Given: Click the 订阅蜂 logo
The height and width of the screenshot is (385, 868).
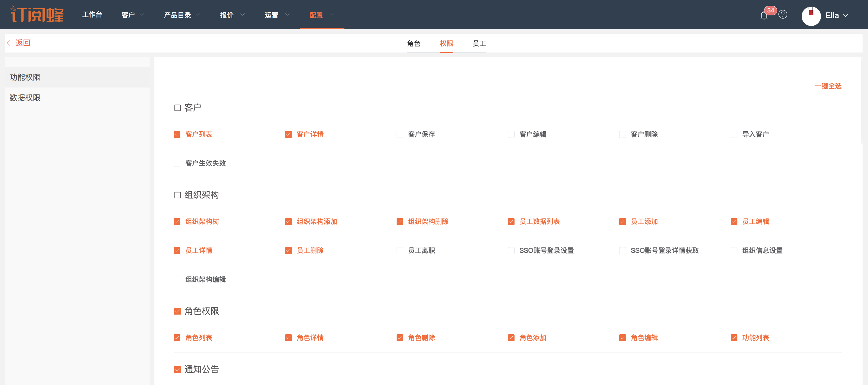Looking at the screenshot, I should [37, 14].
